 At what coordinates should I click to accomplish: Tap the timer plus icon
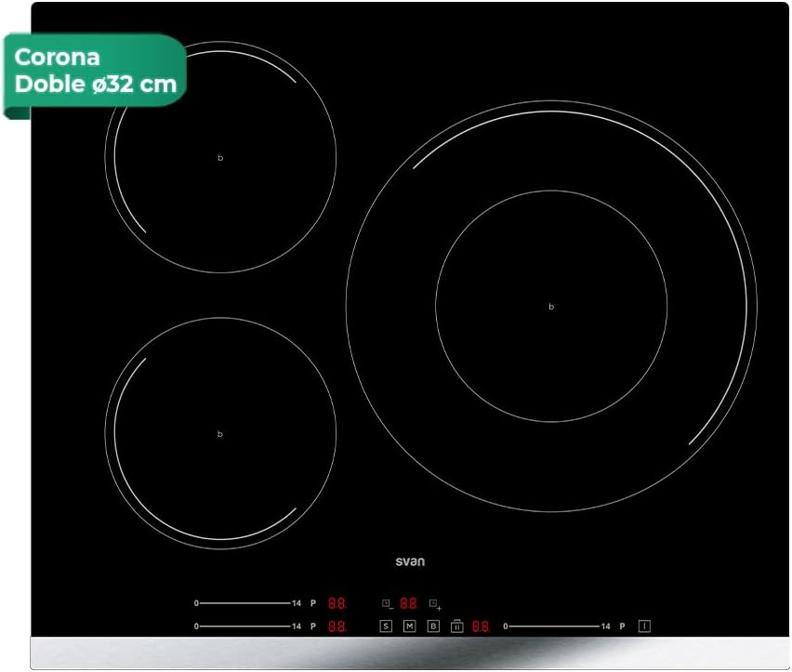(x=434, y=603)
